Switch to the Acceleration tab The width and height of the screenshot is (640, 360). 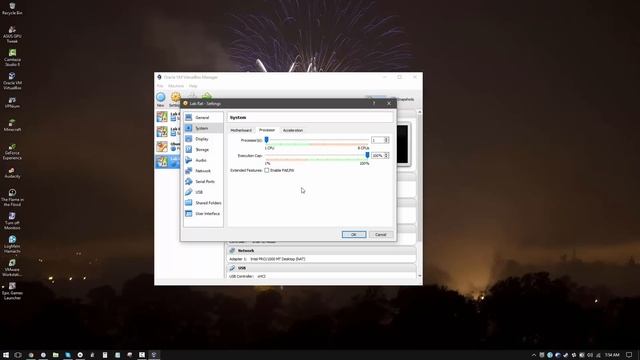293,130
